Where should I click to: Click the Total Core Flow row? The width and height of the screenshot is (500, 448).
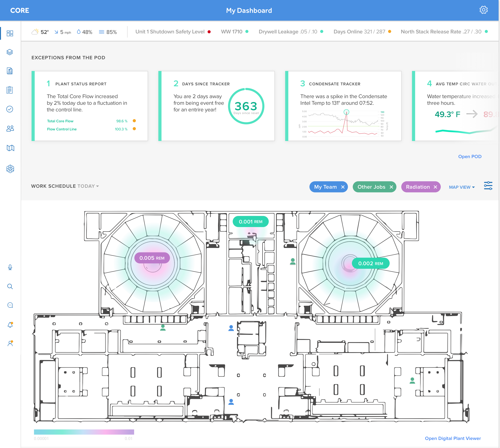coord(91,121)
